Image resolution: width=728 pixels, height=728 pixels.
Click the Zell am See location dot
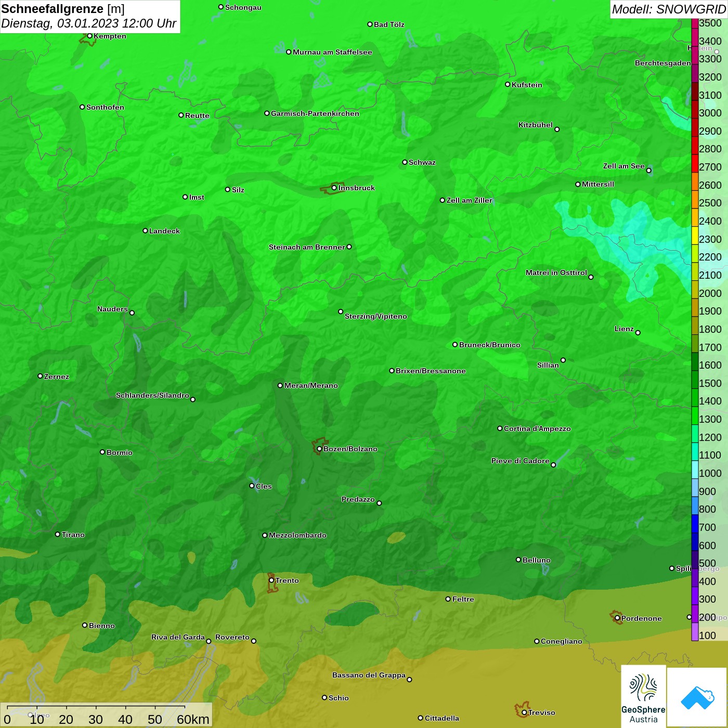(648, 171)
